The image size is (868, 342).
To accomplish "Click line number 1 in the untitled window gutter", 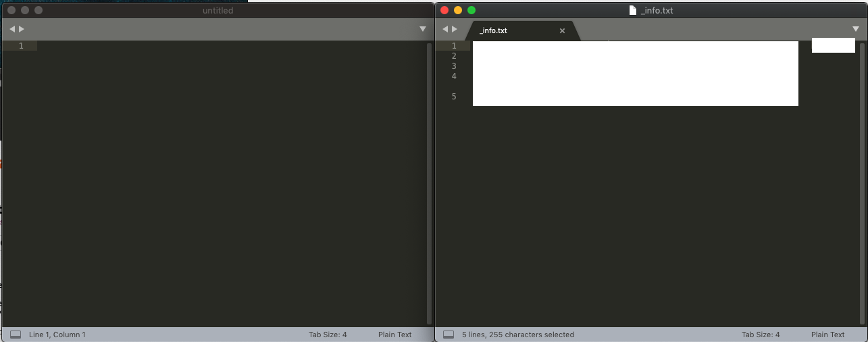I will pos(21,46).
